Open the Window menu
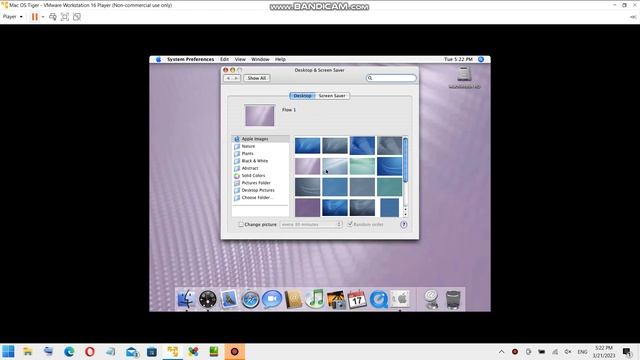This screenshot has width=640, height=360. 260,59
